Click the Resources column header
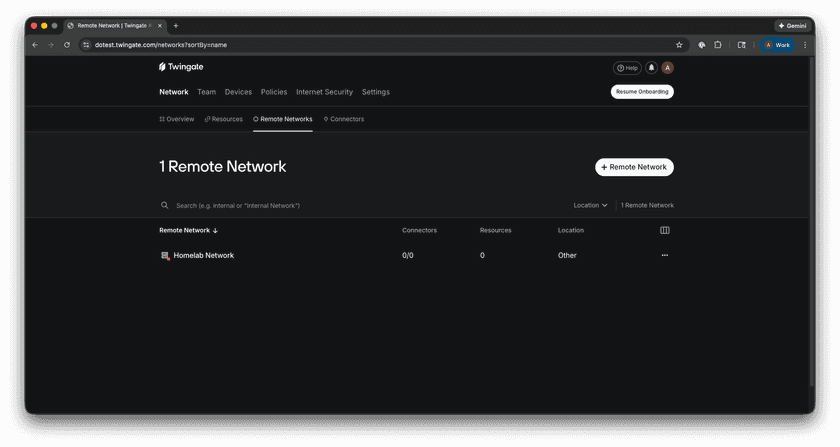 [x=496, y=230]
